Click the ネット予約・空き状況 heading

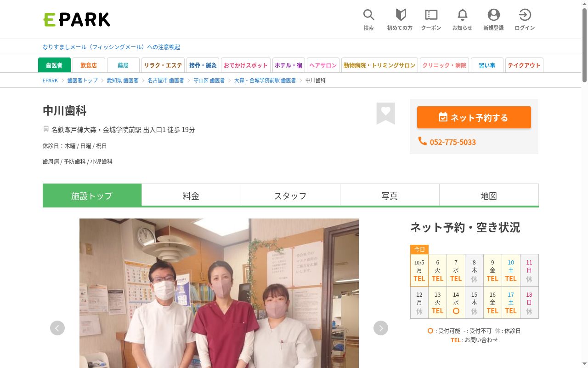[x=465, y=227]
